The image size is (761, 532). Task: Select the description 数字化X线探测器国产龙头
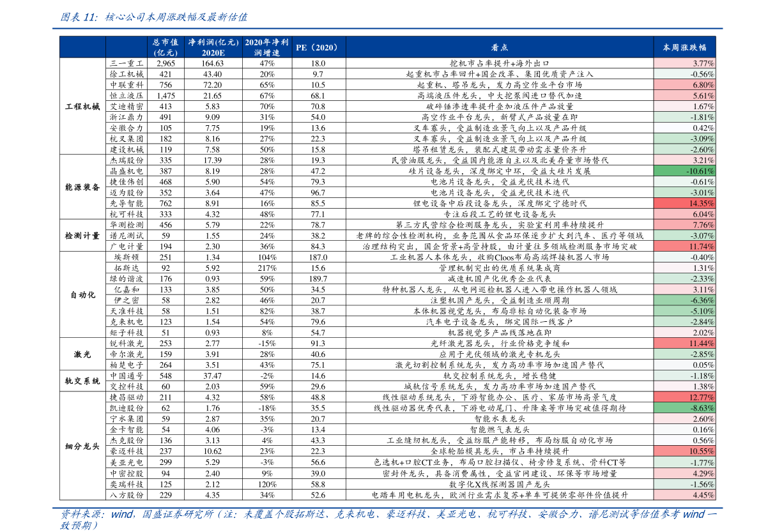tap(500, 485)
